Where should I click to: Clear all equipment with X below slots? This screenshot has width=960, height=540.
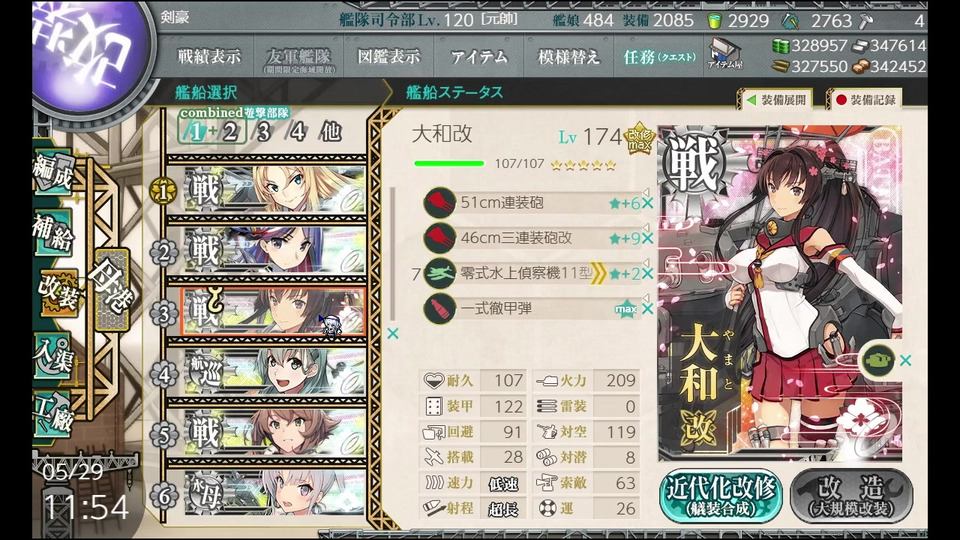pyautogui.click(x=392, y=334)
